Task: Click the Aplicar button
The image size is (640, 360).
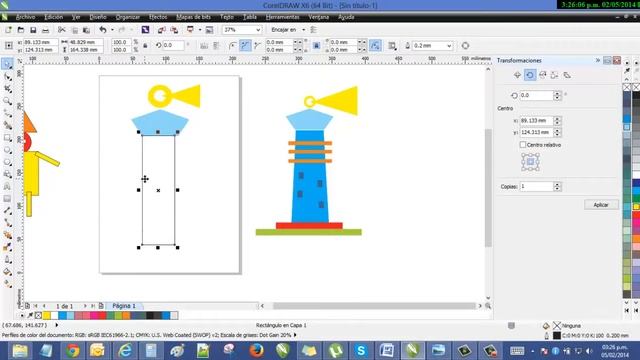Action: click(601, 205)
